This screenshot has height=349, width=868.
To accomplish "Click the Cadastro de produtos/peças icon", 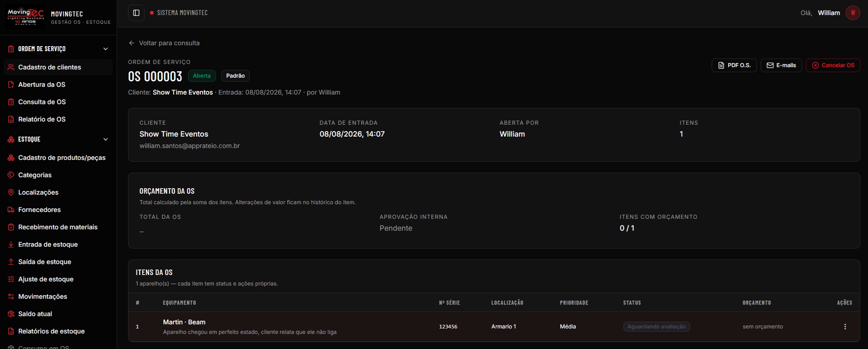I will click(x=11, y=158).
